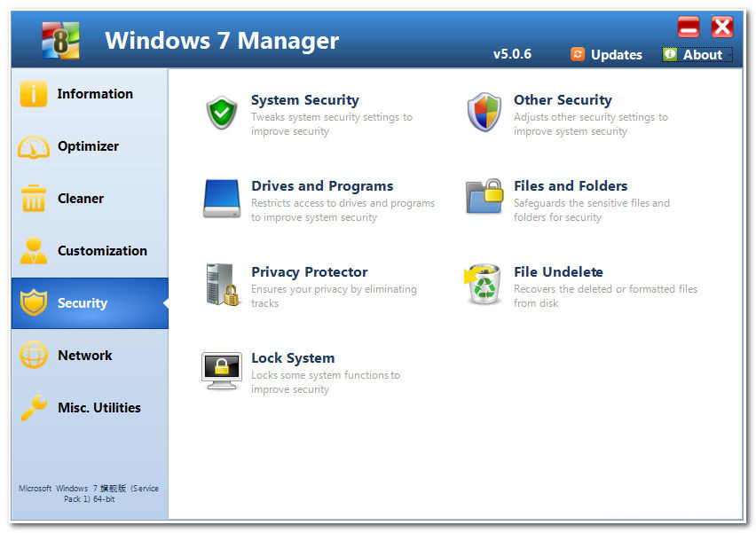Open the Drives and Programs title
This screenshot has width=756, height=533.
(322, 185)
